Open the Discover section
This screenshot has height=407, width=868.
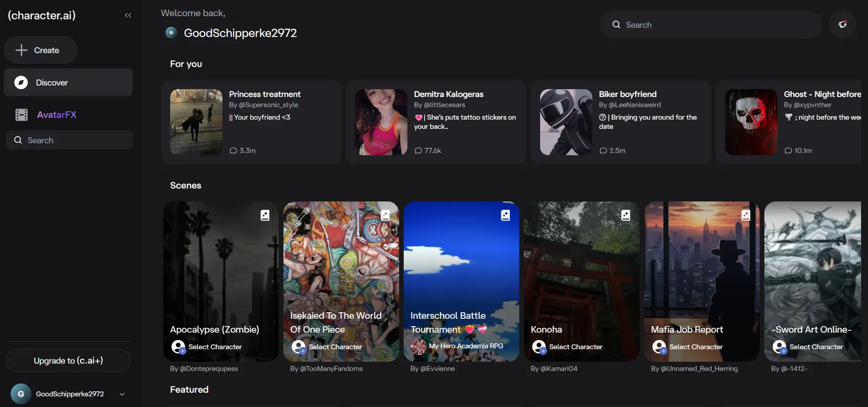[x=68, y=82]
